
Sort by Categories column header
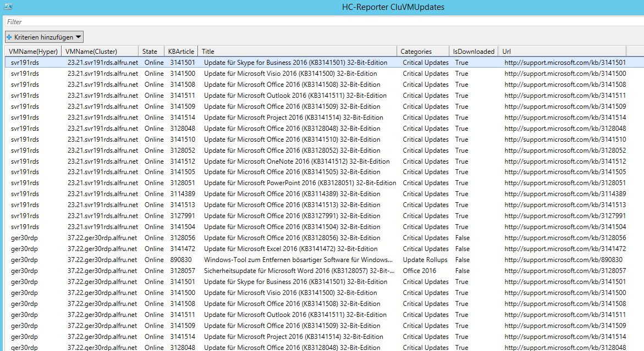tap(423, 51)
